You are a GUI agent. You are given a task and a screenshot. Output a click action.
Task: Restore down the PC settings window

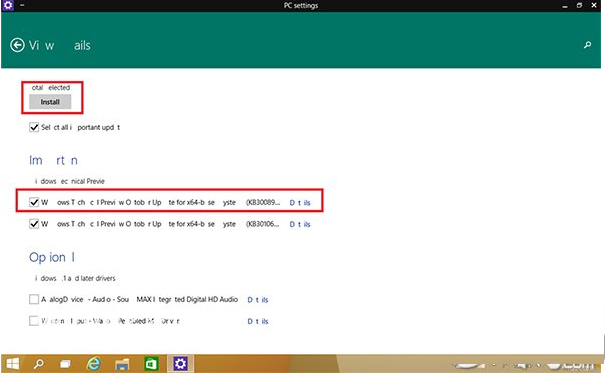click(x=579, y=5)
